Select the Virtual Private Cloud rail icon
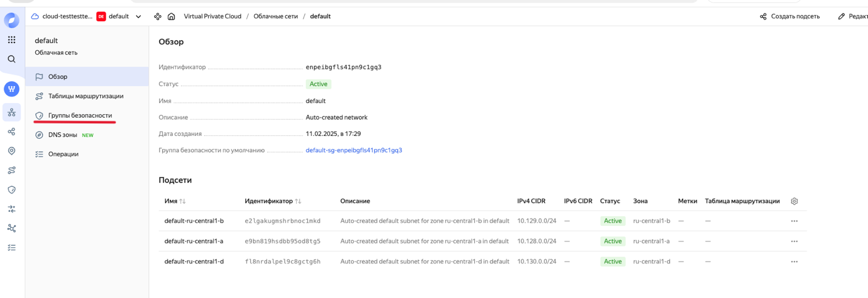The width and height of the screenshot is (868, 298). tap(12, 112)
